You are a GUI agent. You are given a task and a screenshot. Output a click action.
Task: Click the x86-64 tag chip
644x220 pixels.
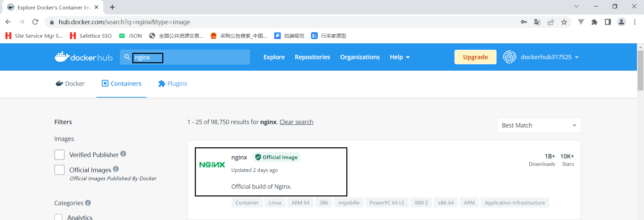coord(446,203)
